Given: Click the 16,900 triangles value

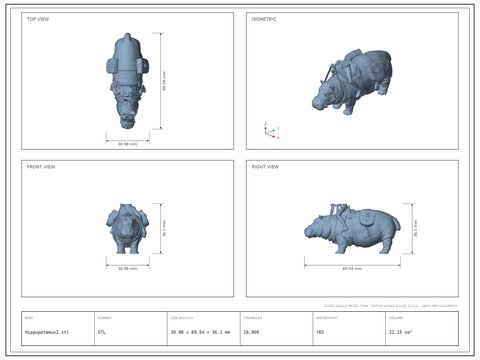Looking at the screenshot, I should click(251, 332).
